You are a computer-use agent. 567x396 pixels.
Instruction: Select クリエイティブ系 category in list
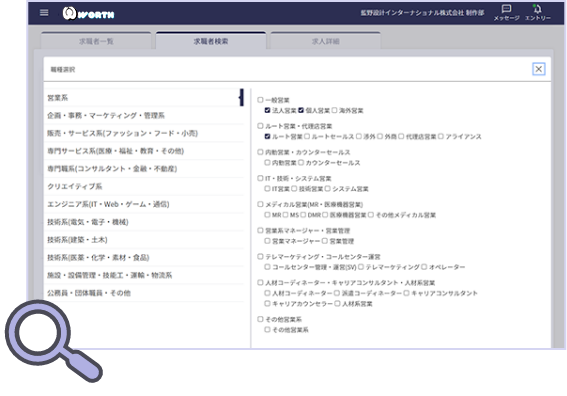[144, 186]
